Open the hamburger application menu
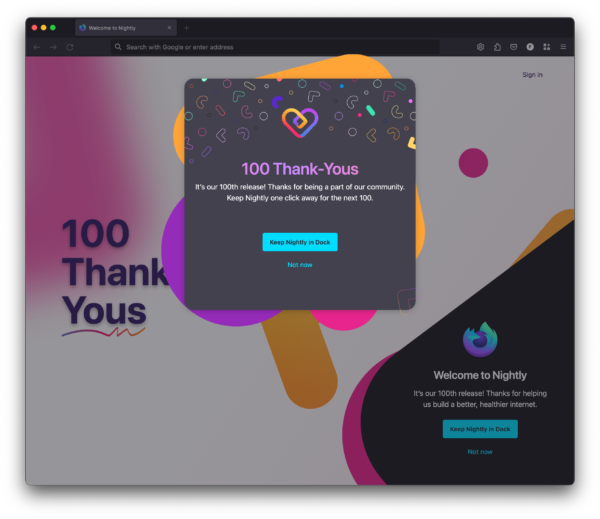The width and height of the screenshot is (600, 519). tap(563, 47)
